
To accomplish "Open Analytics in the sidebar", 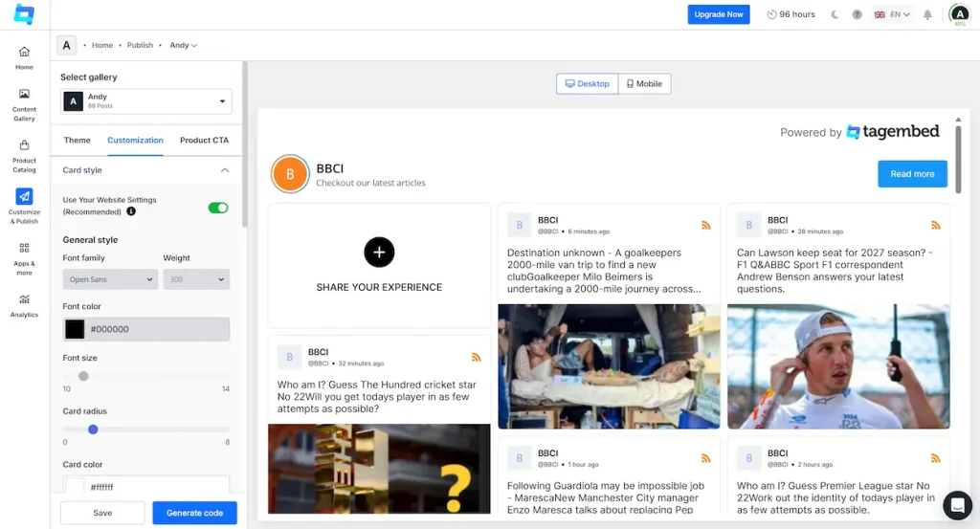I will click(24, 306).
